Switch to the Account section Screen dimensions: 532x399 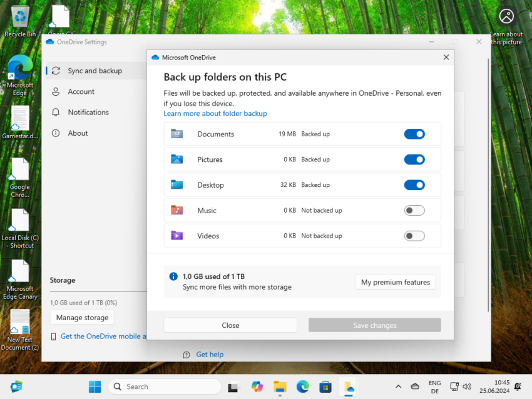[x=81, y=91]
